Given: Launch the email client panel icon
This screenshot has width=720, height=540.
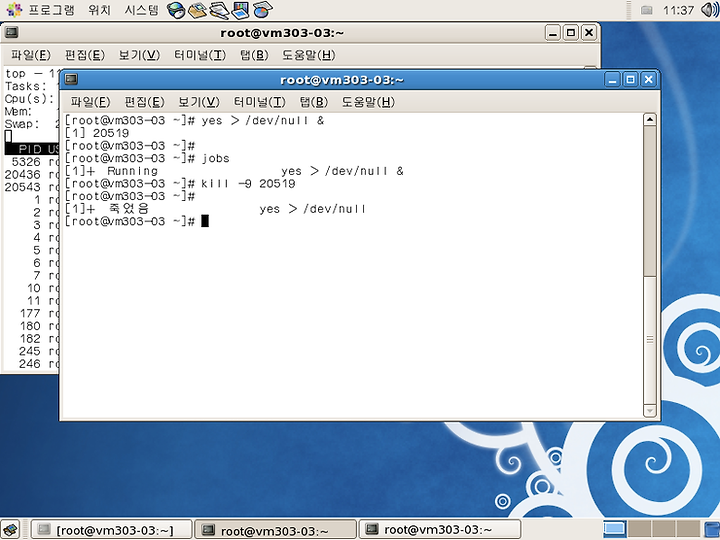Looking at the screenshot, I should click(x=197, y=10).
